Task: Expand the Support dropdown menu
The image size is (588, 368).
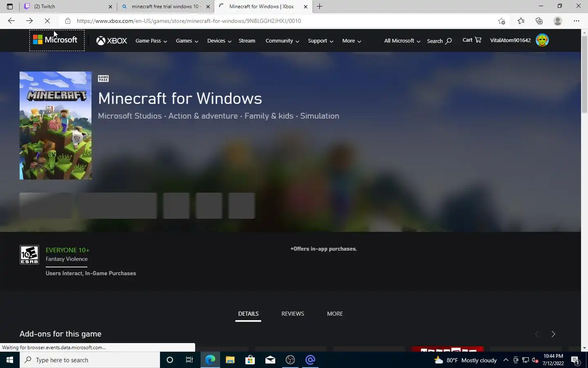Action: click(321, 41)
